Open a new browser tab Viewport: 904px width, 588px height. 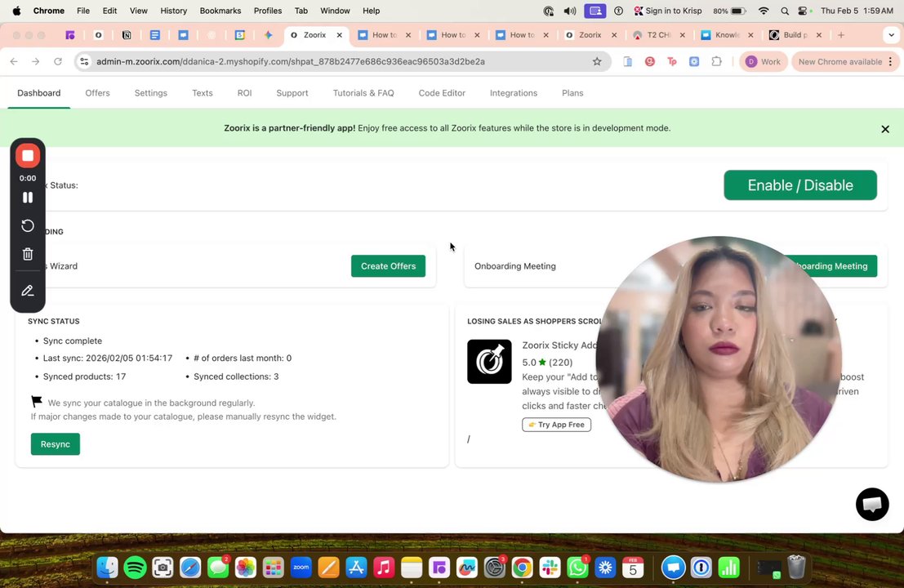point(840,35)
